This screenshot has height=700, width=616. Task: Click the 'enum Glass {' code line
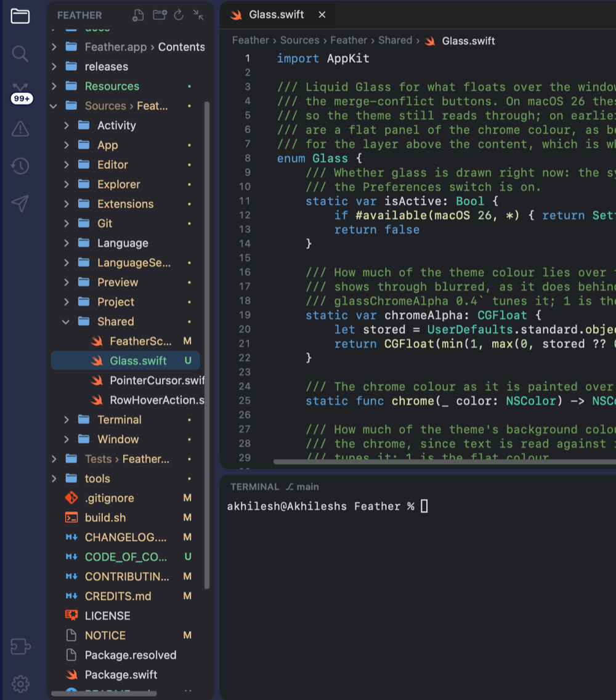pos(319,158)
